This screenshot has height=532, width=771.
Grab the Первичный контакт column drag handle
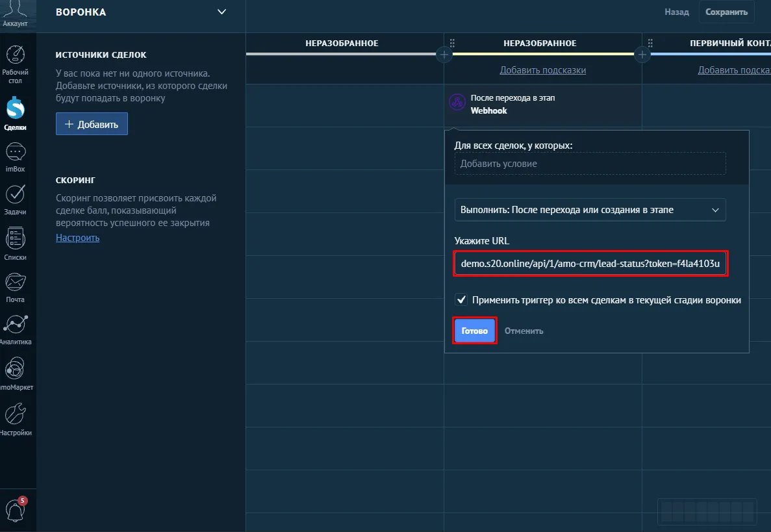coord(651,44)
